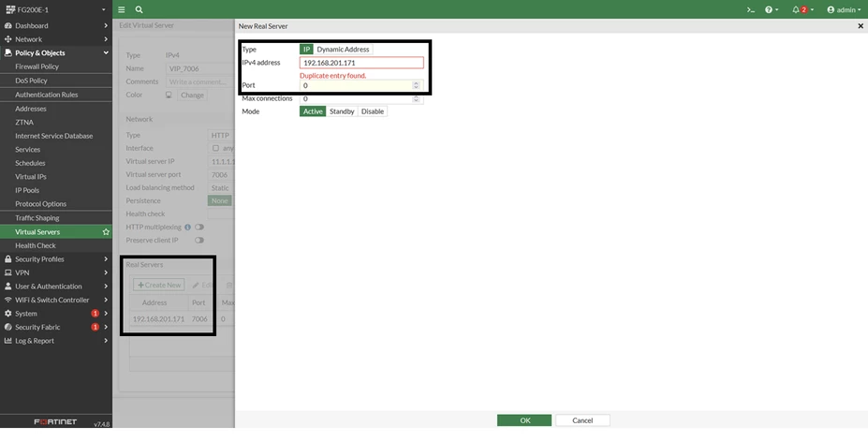Open the CLI console icon
The image size is (868, 441).
(x=751, y=9)
